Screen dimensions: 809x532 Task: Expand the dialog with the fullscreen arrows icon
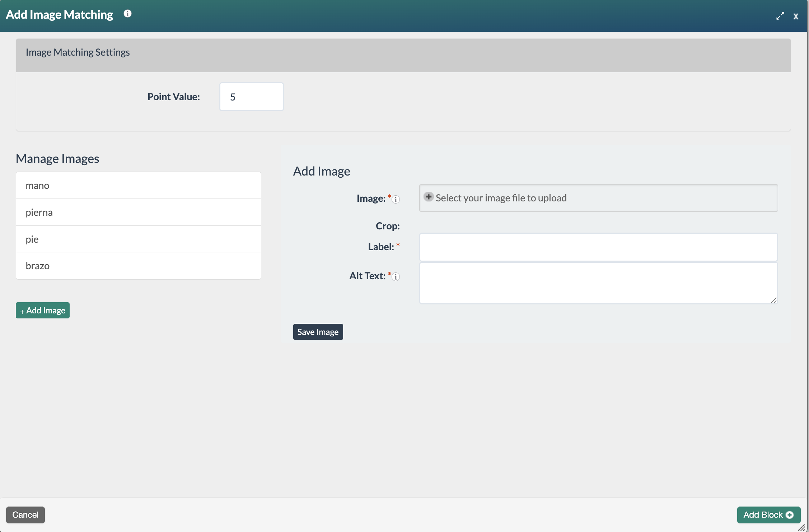tap(780, 16)
